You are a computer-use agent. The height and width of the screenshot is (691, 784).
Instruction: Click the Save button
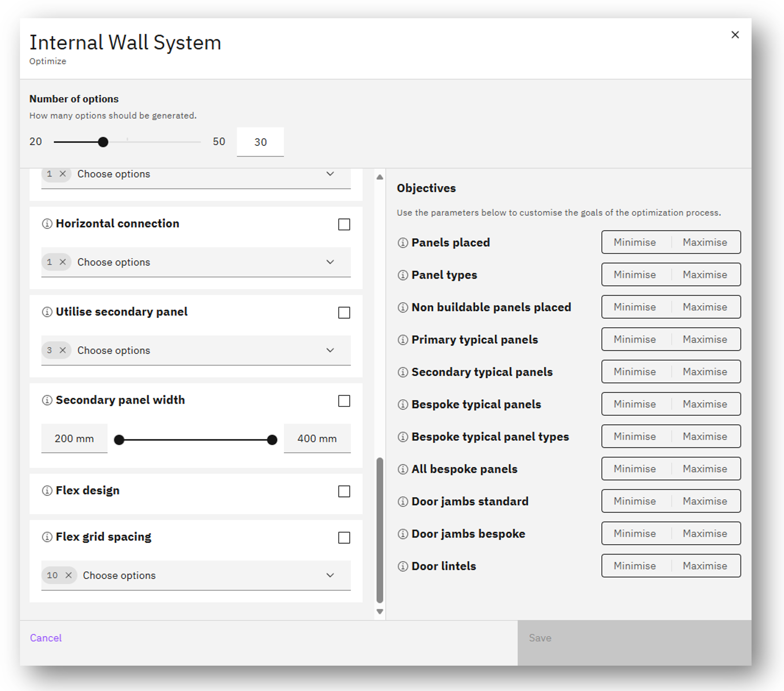click(x=635, y=643)
